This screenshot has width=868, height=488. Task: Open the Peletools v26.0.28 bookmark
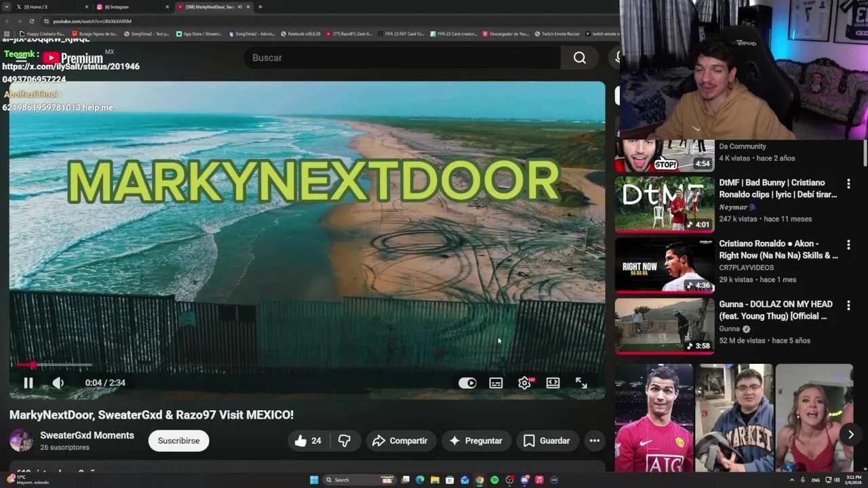[x=300, y=34]
